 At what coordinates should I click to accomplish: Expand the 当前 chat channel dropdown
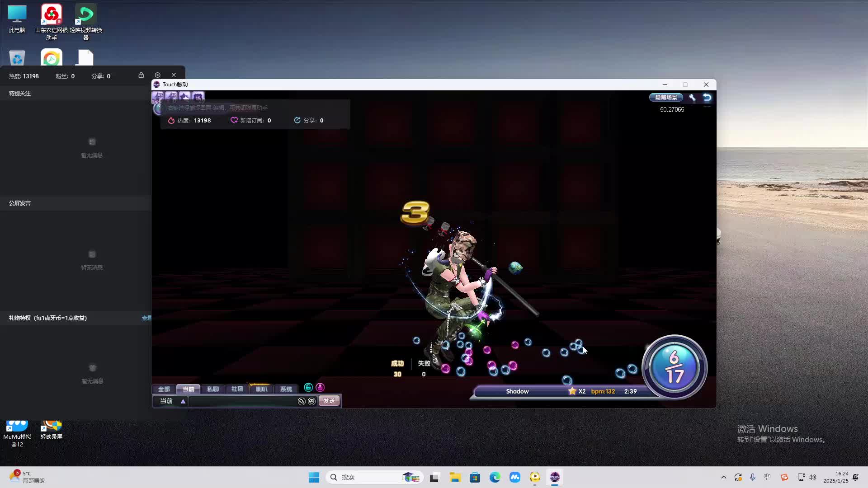click(183, 401)
